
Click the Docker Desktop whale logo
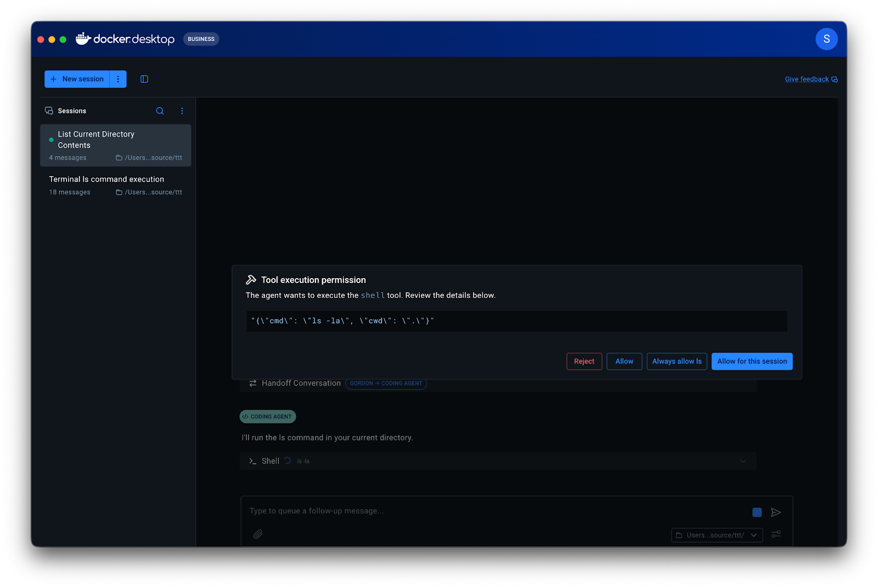(x=83, y=39)
